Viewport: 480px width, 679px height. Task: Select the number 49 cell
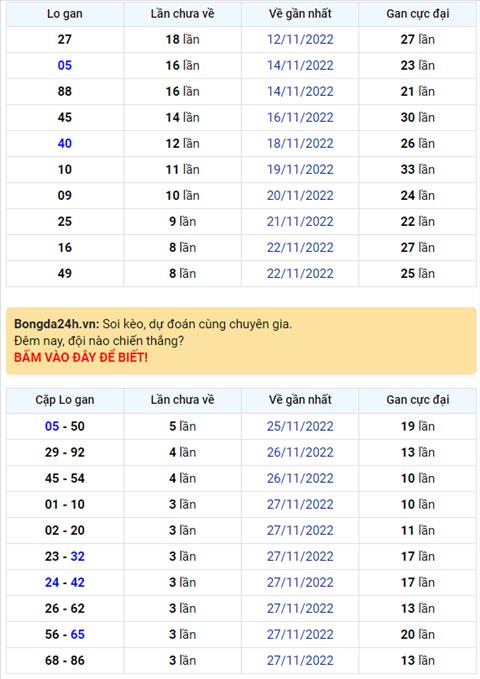tap(65, 273)
